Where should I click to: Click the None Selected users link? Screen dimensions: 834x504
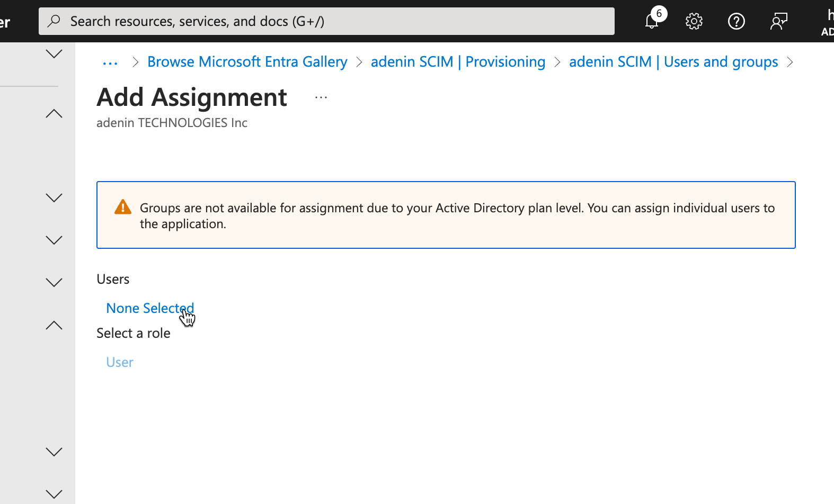tap(150, 308)
